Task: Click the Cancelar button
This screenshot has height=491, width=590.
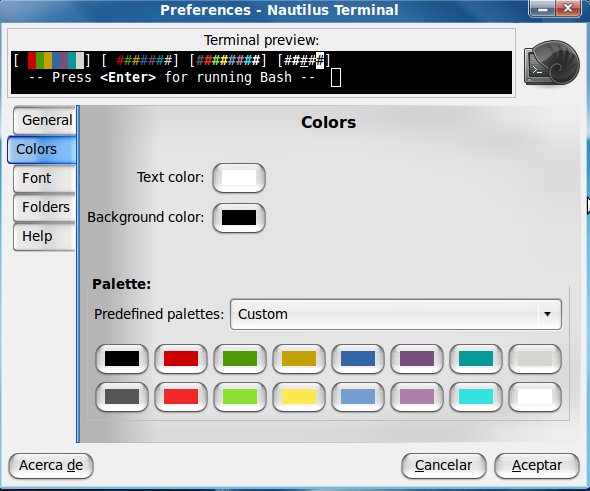Action: pos(444,466)
